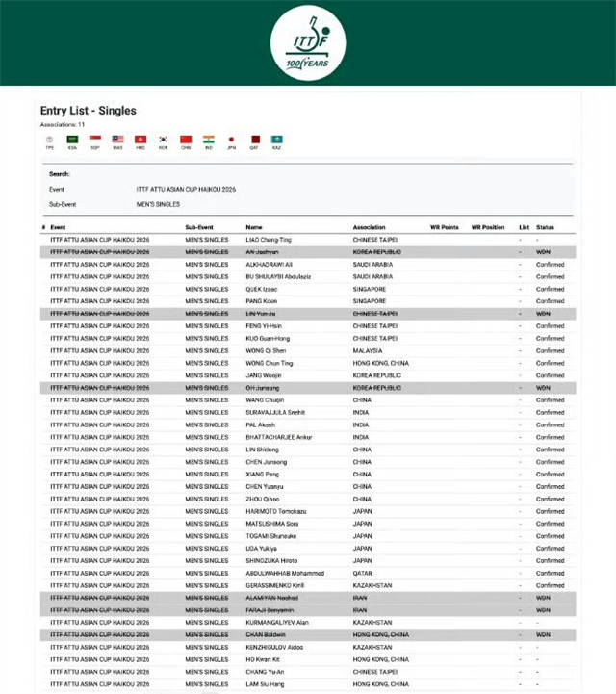Select the QAT Qatar flag

pos(255,140)
